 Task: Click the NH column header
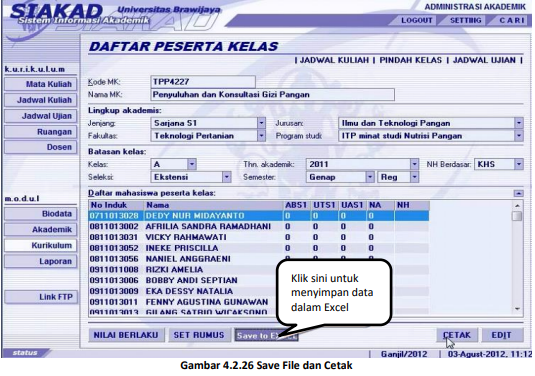click(412, 205)
